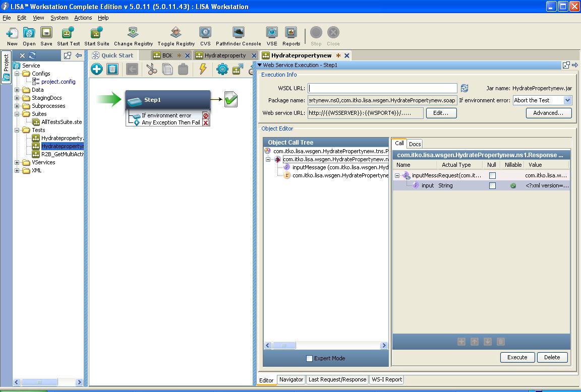
Task: Open the Actions menu
Action: pos(83,18)
